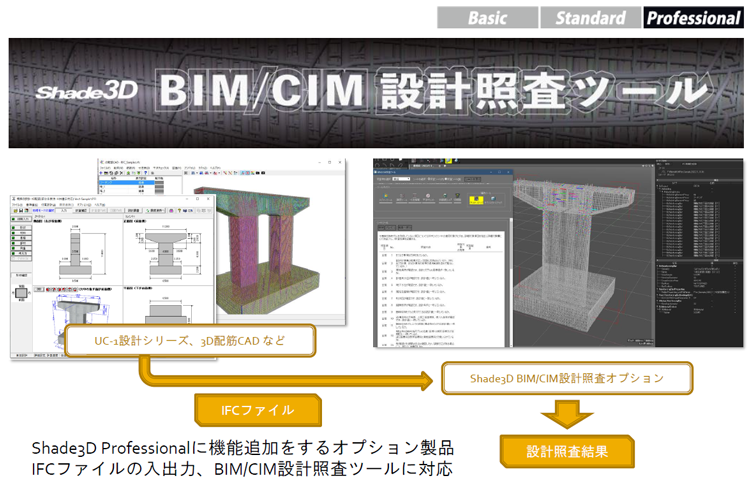Close the design check tool dialog
The width and height of the screenshot is (750, 484).
tap(508, 172)
